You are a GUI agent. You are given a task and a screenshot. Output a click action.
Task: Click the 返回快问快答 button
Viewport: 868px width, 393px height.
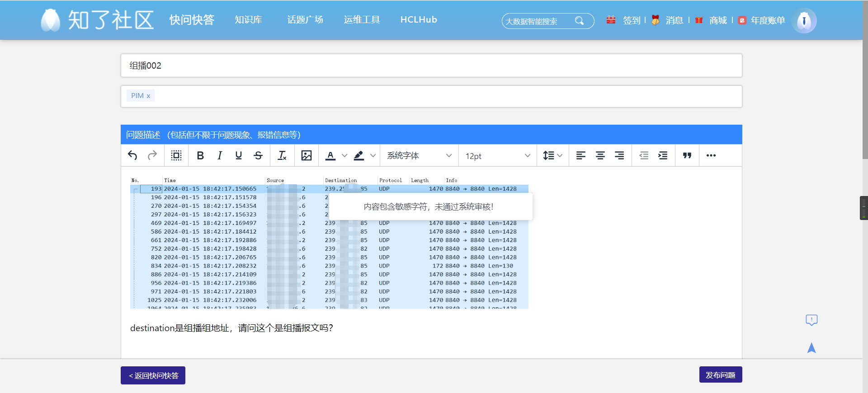153,375
